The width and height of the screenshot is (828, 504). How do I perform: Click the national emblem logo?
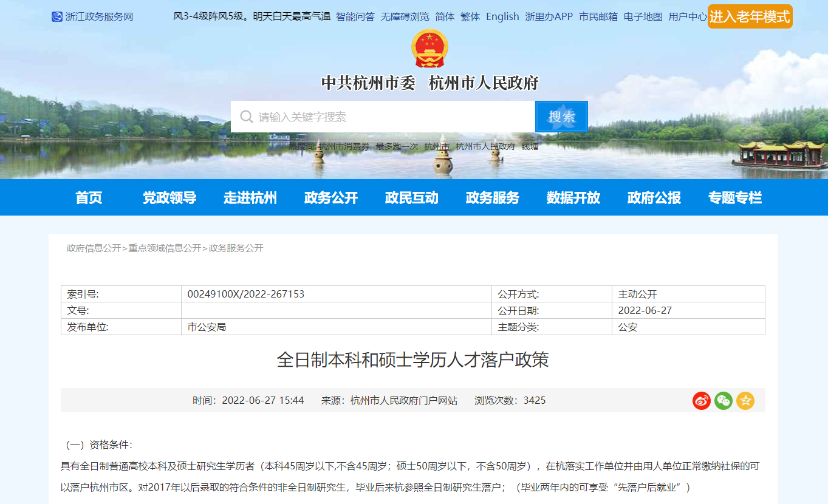tap(429, 49)
